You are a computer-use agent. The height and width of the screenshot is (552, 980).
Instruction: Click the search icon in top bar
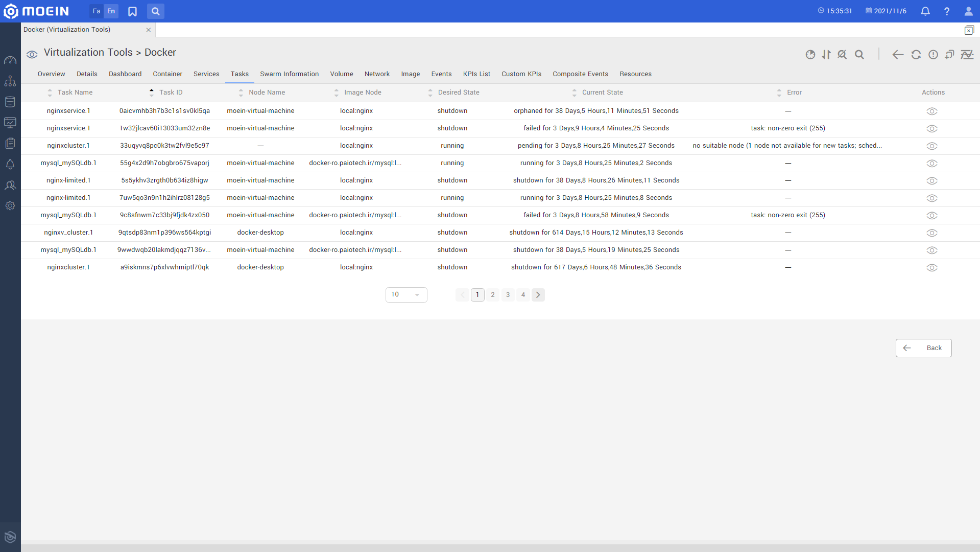[x=156, y=11]
